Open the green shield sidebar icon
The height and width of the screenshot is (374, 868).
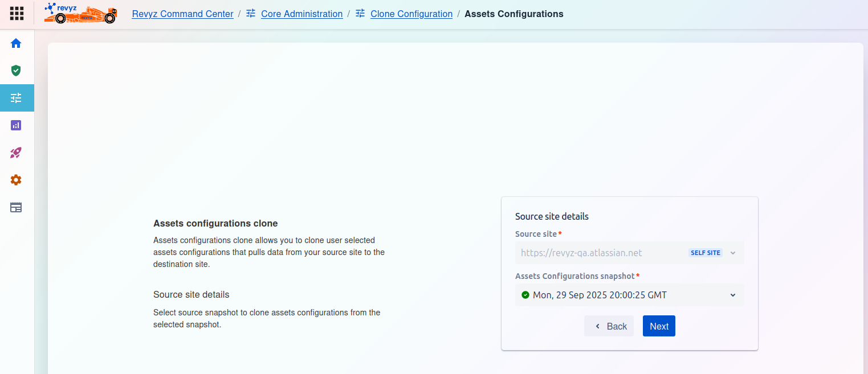pyautogui.click(x=16, y=71)
